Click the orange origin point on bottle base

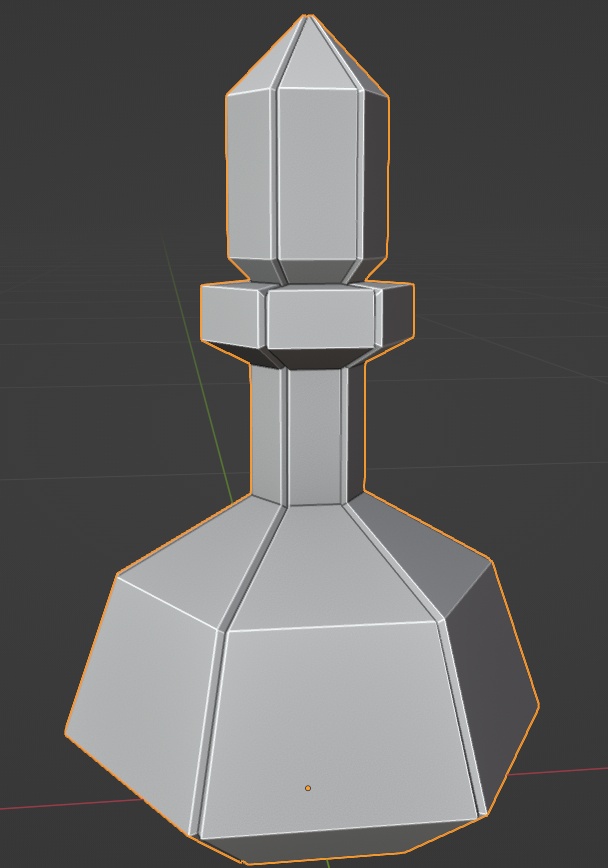[x=308, y=788]
